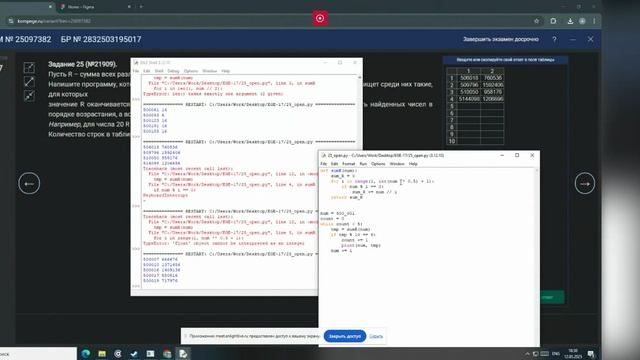
Task: Click the red recording indicator icon
Action: pos(320,18)
